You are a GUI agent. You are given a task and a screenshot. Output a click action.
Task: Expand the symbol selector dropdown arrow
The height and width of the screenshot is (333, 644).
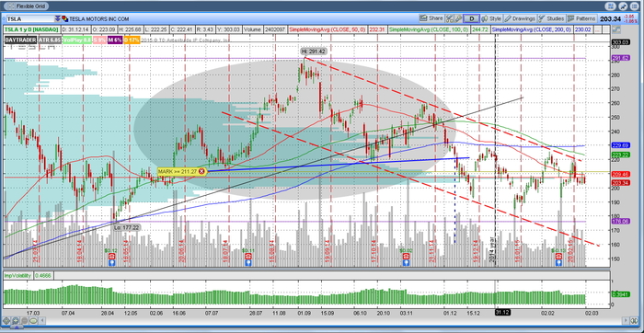pyautogui.click(x=58, y=19)
